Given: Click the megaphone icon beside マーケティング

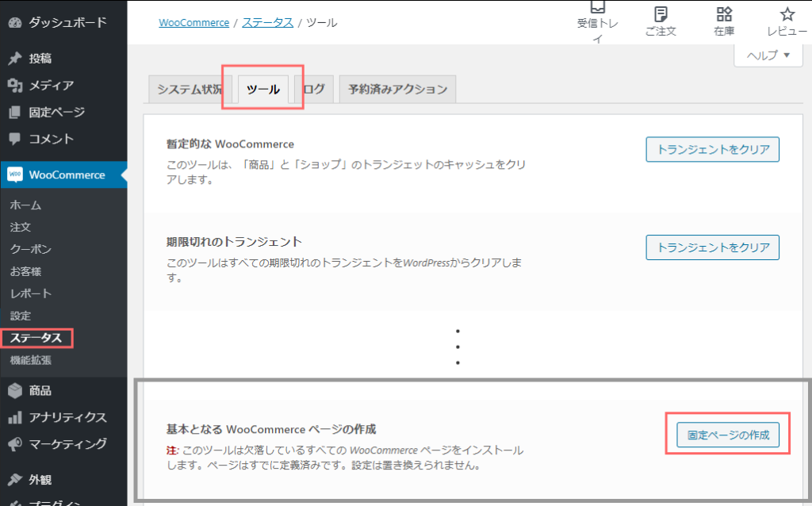Looking at the screenshot, I should 15,444.
